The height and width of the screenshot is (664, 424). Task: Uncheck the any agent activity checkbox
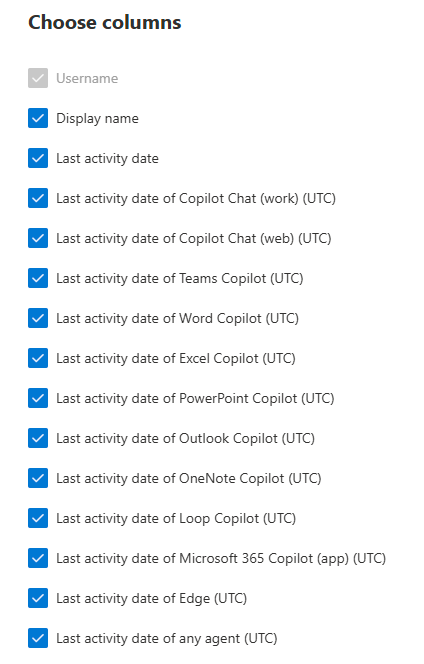click(x=38, y=638)
